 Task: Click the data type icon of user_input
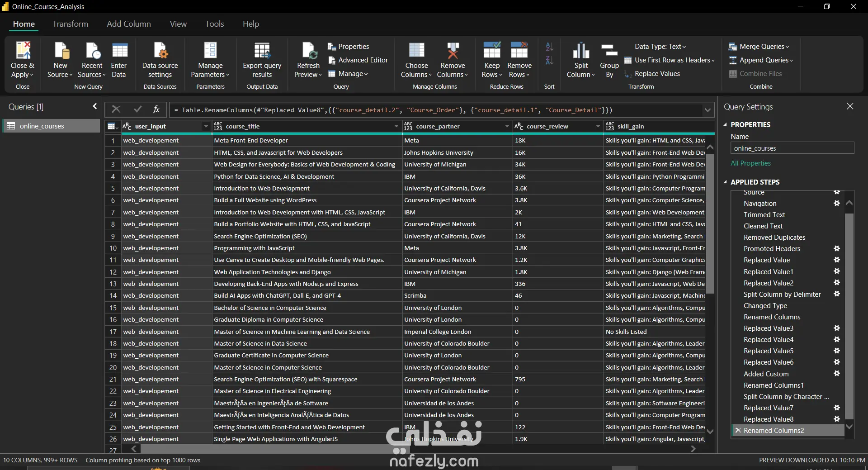(127, 126)
